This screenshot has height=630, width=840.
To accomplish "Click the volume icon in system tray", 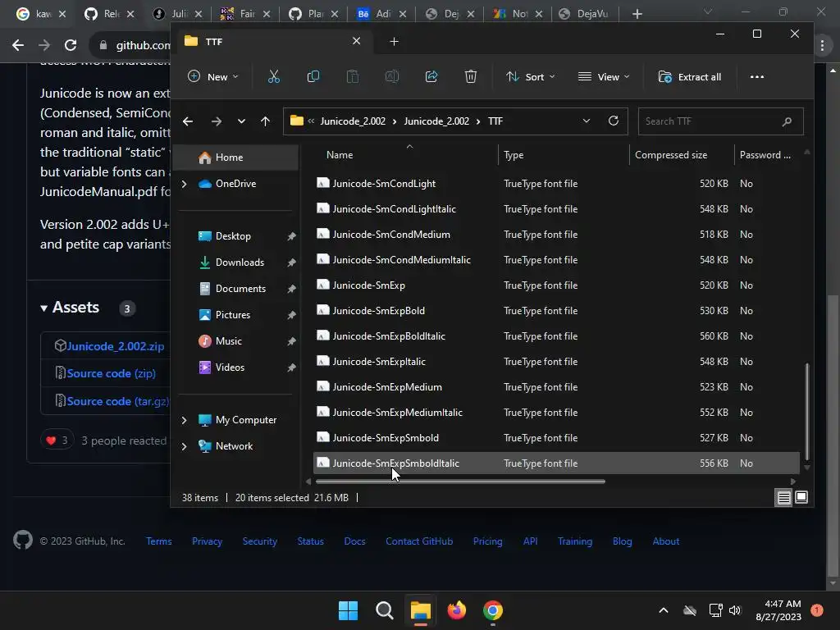I will (x=734, y=610).
